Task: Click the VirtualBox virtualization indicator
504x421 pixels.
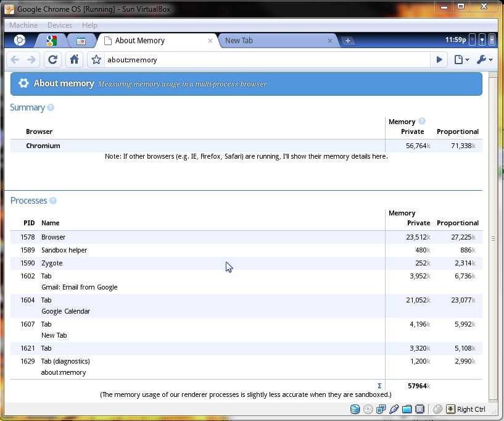Action: [x=419, y=409]
